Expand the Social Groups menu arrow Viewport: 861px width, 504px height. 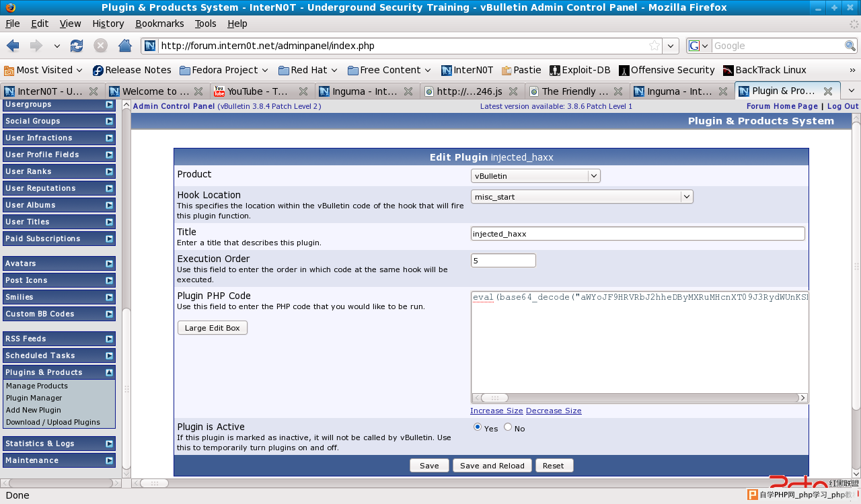[109, 121]
